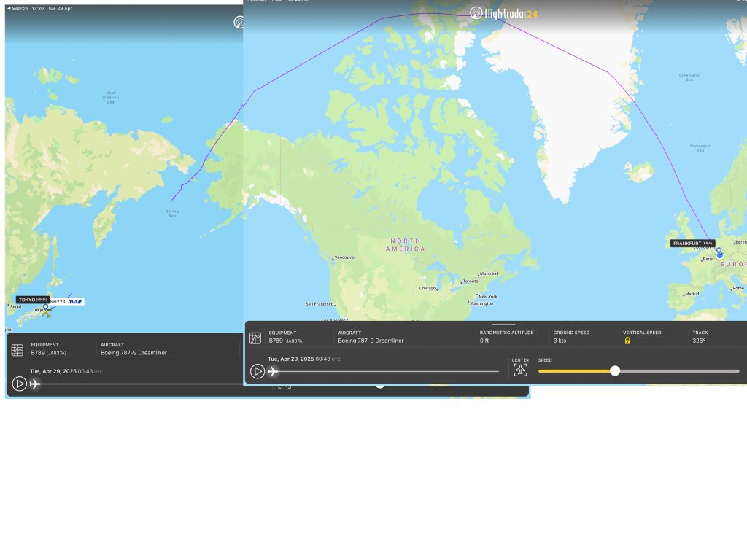Click airplane marker on left timeline
The image size is (747, 560).
point(35,384)
